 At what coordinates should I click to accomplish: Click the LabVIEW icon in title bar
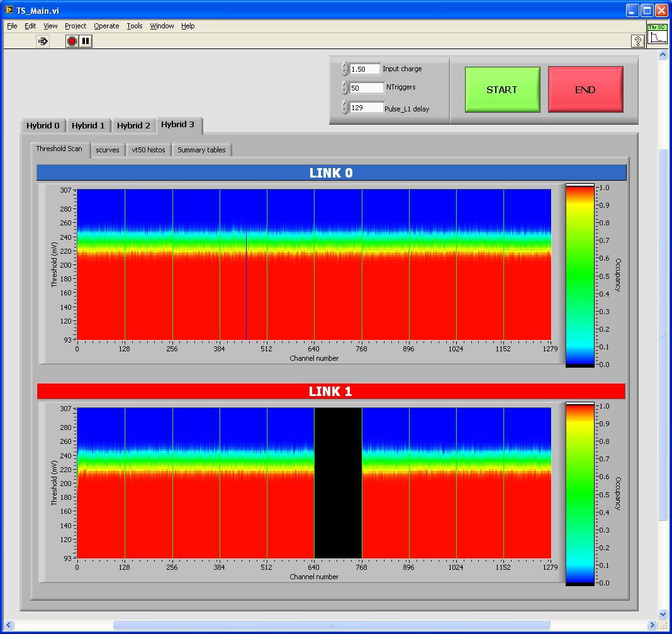(9, 11)
